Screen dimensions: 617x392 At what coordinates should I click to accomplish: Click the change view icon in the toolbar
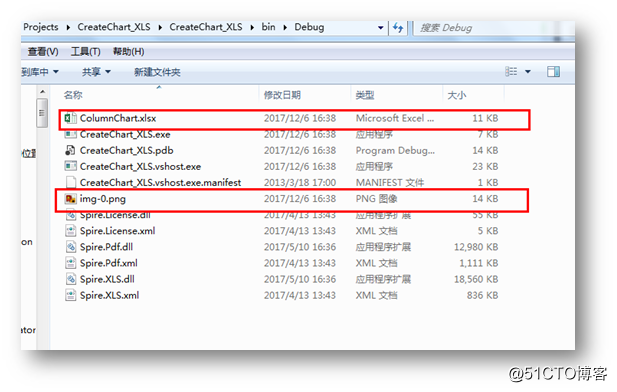pyautogui.click(x=511, y=72)
